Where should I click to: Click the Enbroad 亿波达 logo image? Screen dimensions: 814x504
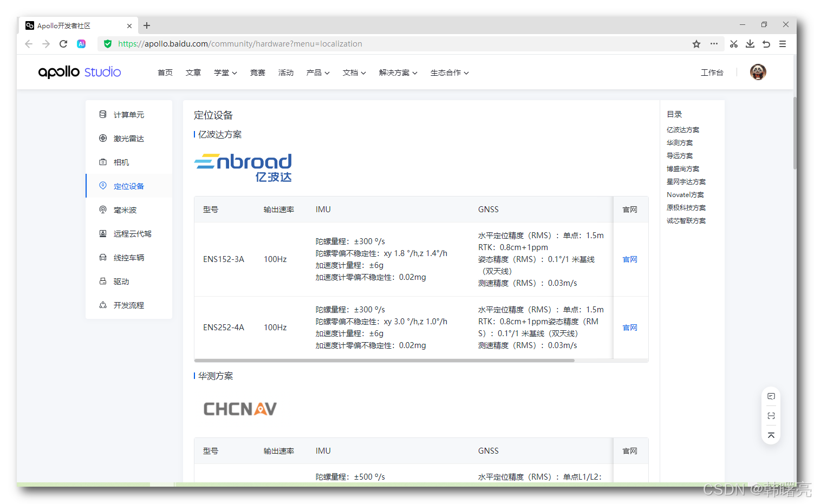tap(243, 168)
